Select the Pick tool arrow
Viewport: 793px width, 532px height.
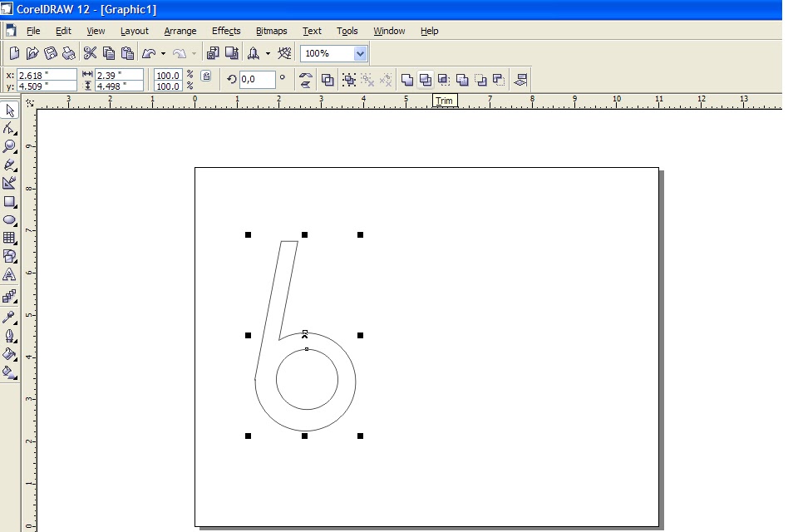click(10, 110)
